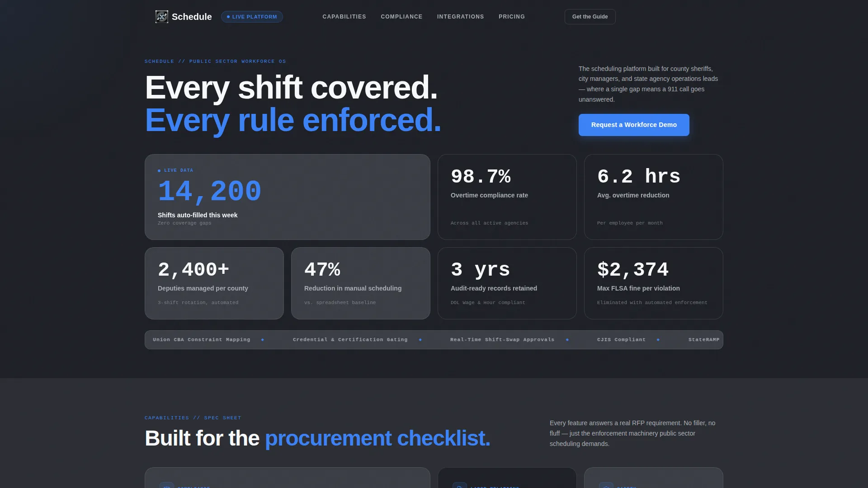Click CAPABILITIES // SPEC SHEET label
The height and width of the screenshot is (488, 868).
pos(193,418)
